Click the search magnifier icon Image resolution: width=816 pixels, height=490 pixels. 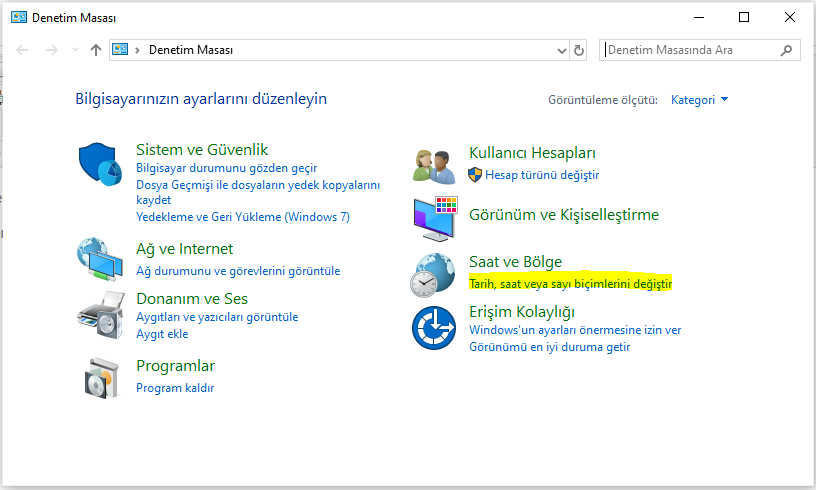click(x=786, y=50)
